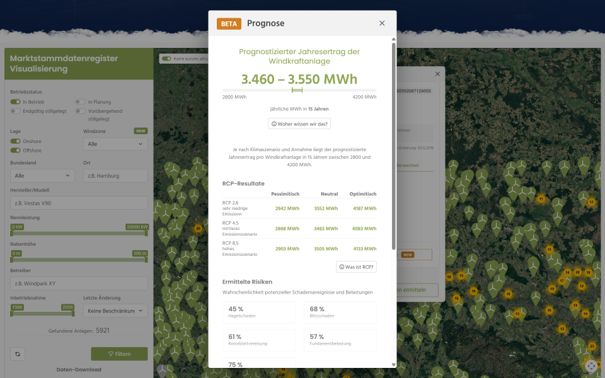Close the Prognose dialog
This screenshot has width=605, height=378.
click(382, 23)
